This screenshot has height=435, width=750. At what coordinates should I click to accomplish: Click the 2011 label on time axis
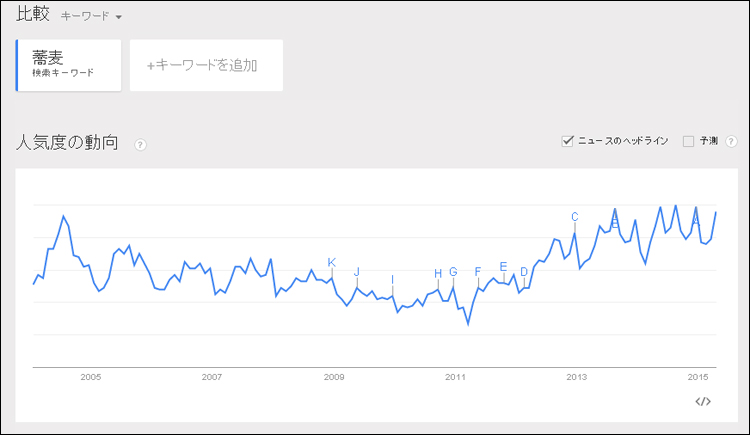tap(455, 377)
